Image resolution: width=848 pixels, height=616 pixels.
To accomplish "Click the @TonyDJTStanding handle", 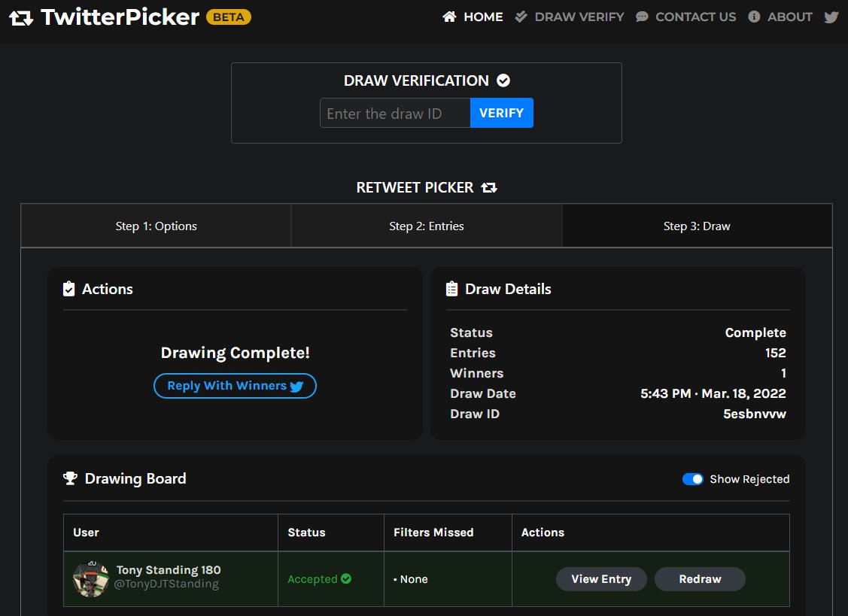I will coord(166,584).
